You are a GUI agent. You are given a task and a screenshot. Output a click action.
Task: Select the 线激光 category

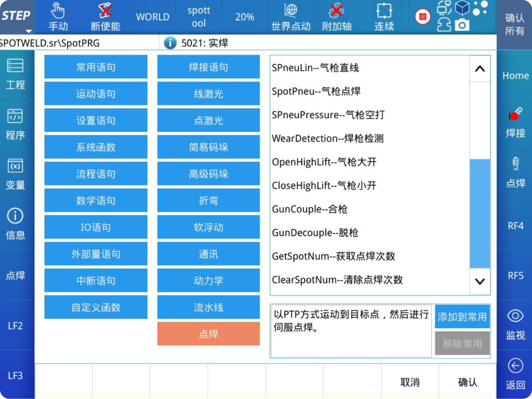click(x=208, y=94)
